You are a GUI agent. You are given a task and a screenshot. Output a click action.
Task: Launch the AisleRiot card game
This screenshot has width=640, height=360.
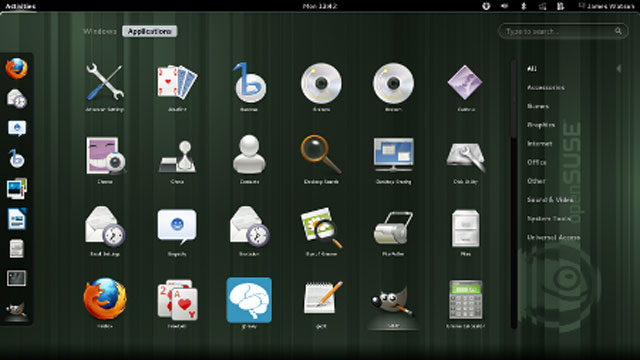click(177, 87)
